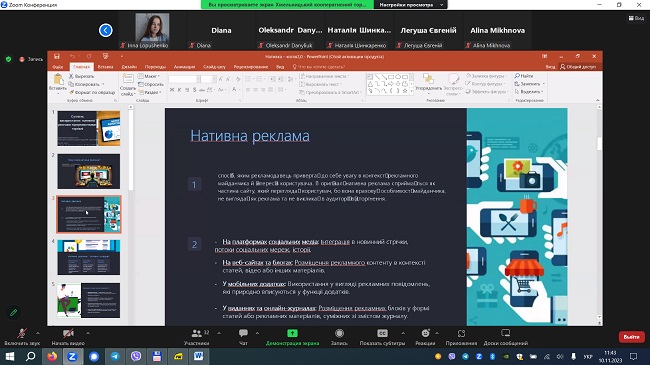The image size is (650, 365).
Task: Switch to the Вставка ribbon tab
Action: [105, 67]
